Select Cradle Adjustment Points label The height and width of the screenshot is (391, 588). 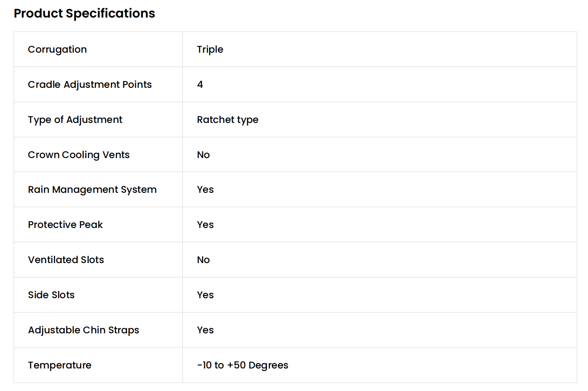(89, 84)
